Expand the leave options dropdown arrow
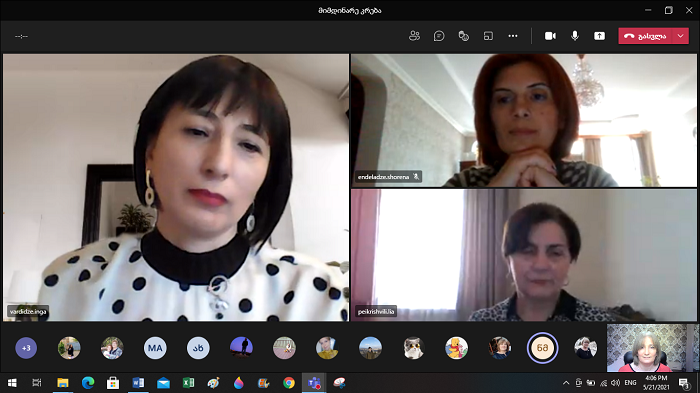 [x=680, y=36]
